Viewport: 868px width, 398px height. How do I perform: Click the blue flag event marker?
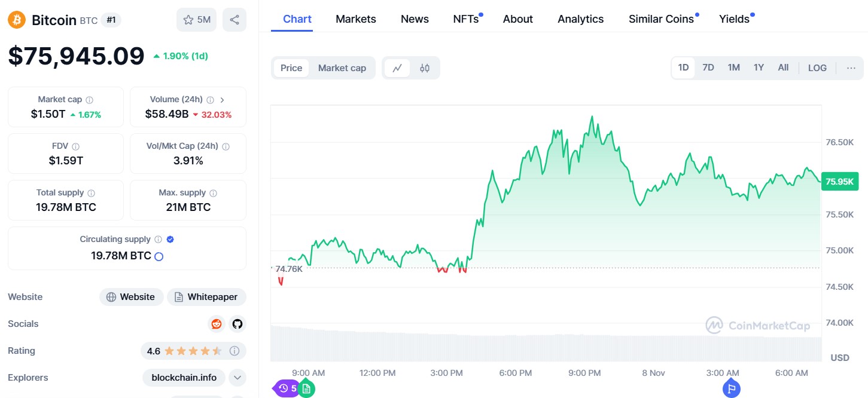731,388
